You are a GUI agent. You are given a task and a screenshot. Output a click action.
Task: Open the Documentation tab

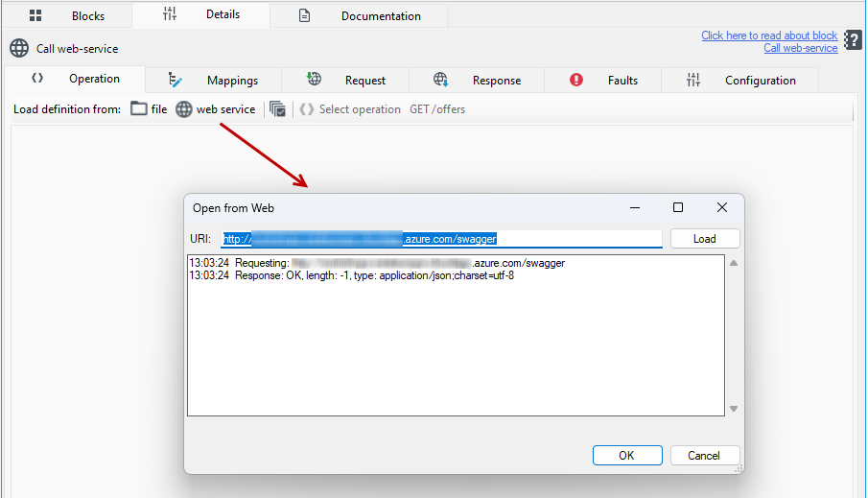pos(359,15)
